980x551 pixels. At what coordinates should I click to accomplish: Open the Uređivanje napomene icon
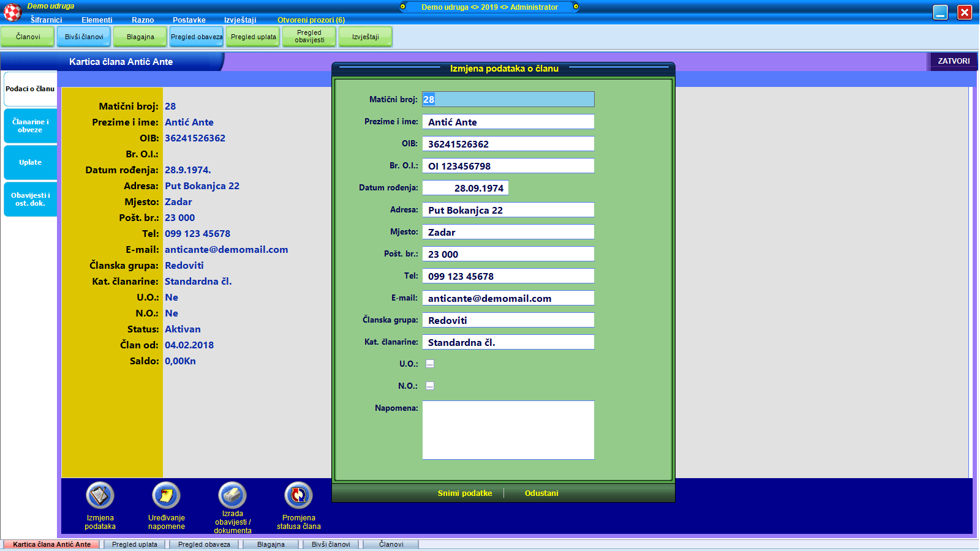166,495
